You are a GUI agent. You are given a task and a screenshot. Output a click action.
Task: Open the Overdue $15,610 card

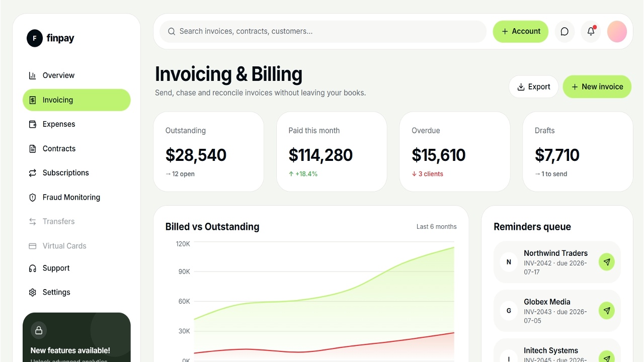[x=455, y=152]
